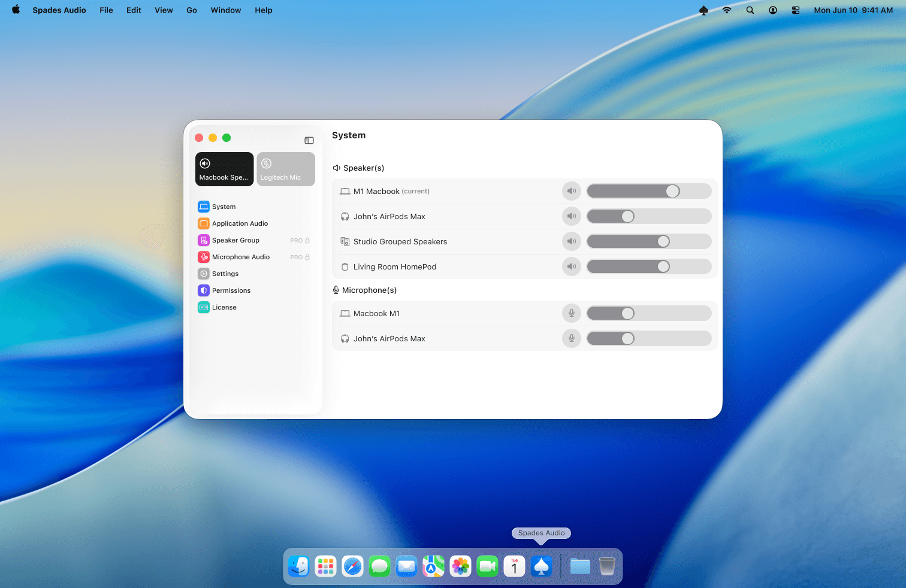906x588 pixels.
Task: Select the Logitech Mic input card
Action: click(286, 169)
